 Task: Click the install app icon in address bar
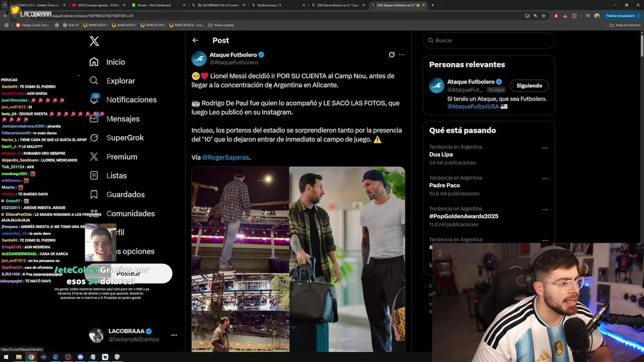pos(527,16)
